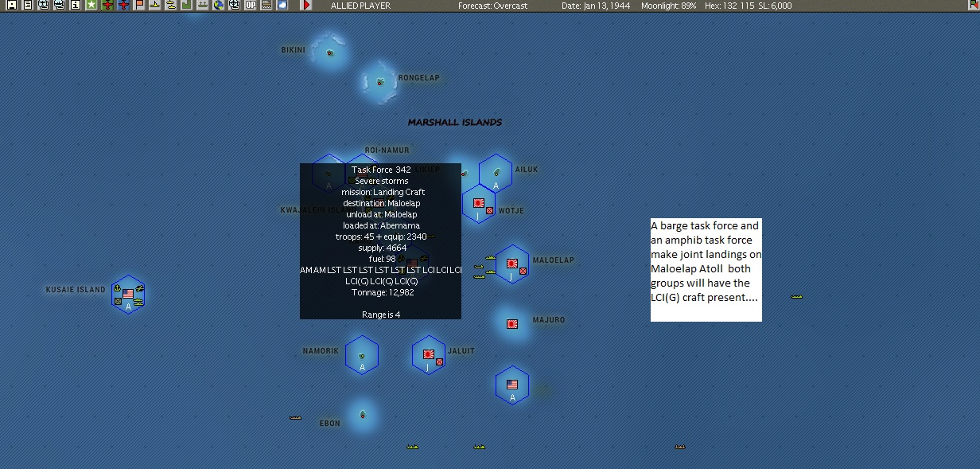Select the Japanese base hex at Jaluit
Image resolution: width=980 pixels, height=469 pixels.
[428, 354]
